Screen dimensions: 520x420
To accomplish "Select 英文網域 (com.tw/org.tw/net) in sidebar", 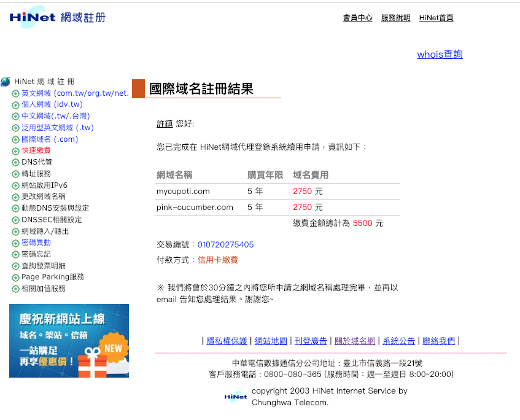I will click(x=75, y=93).
